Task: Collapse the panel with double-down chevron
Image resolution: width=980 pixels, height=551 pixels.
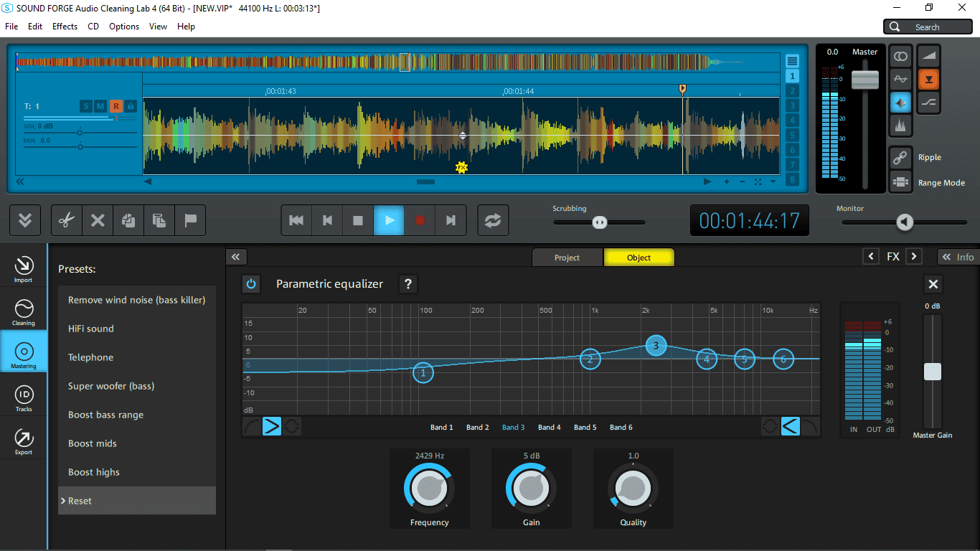Action: point(25,220)
